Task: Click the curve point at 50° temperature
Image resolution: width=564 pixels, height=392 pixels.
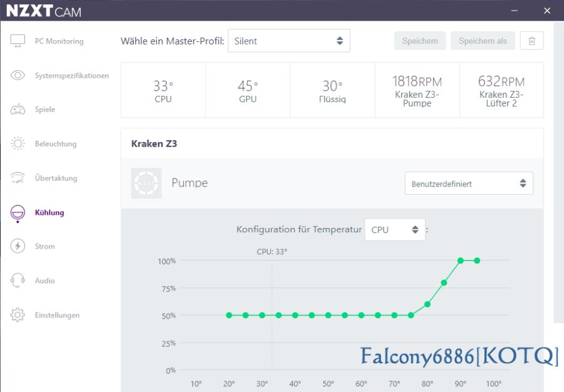Action: [328, 315]
